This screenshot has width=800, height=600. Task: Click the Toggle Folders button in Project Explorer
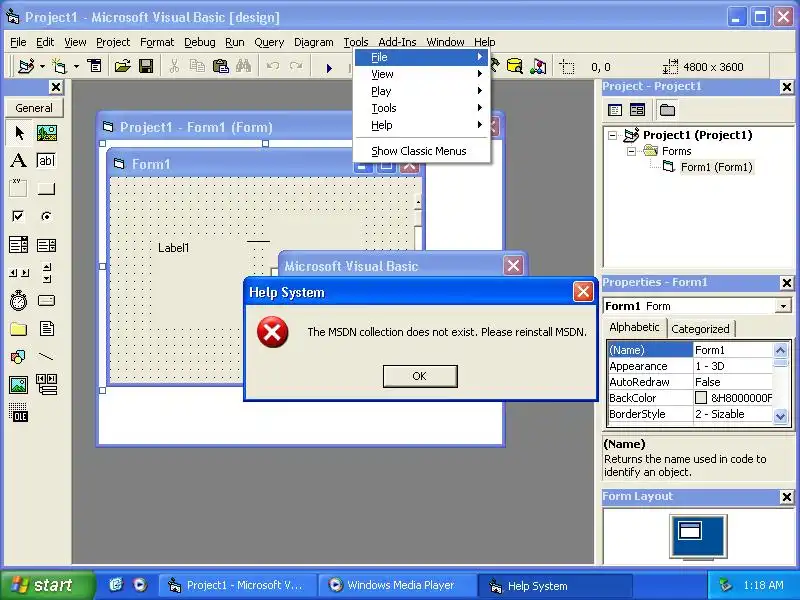coord(667,110)
